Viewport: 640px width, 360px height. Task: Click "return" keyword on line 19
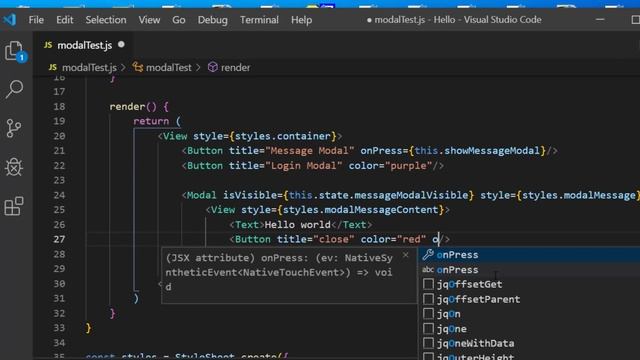click(x=151, y=121)
